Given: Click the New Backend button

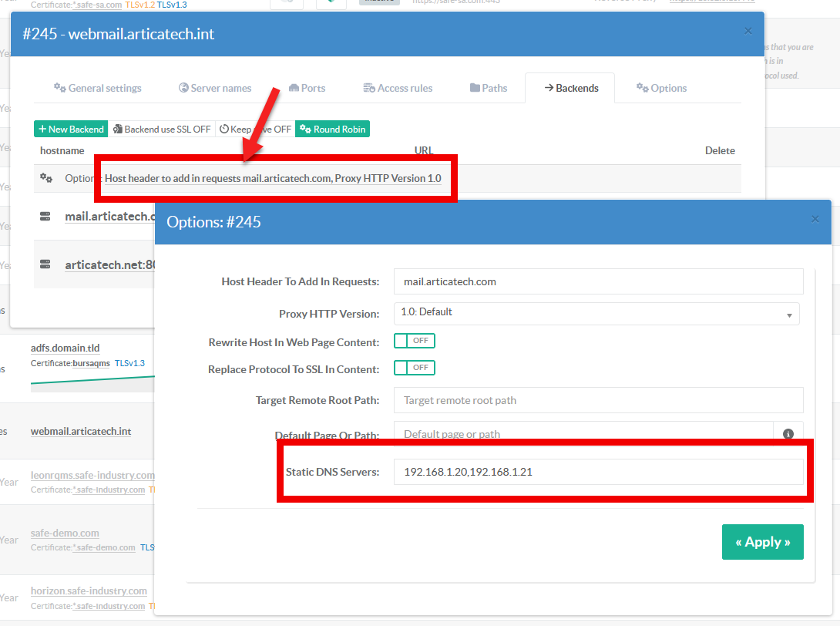Looking at the screenshot, I should pos(70,130).
